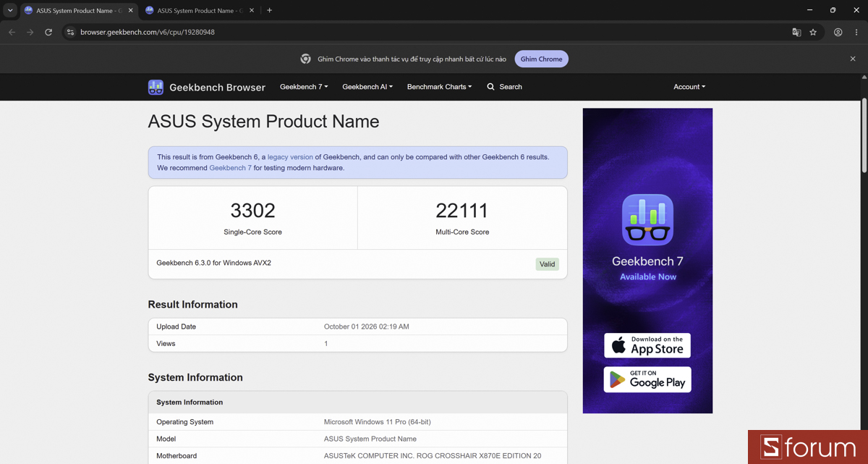Click the October 01 2026 02:19 AM value
This screenshot has width=868, height=464.
click(367, 326)
